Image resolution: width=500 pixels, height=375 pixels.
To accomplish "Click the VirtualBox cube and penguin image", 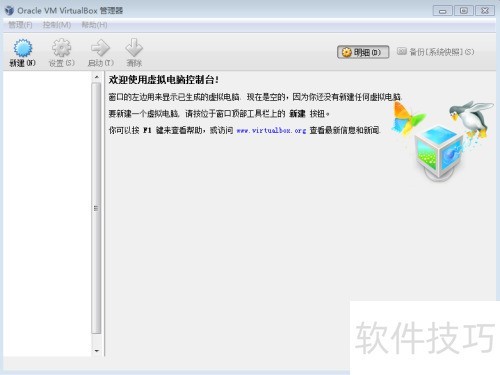I will (x=442, y=141).
